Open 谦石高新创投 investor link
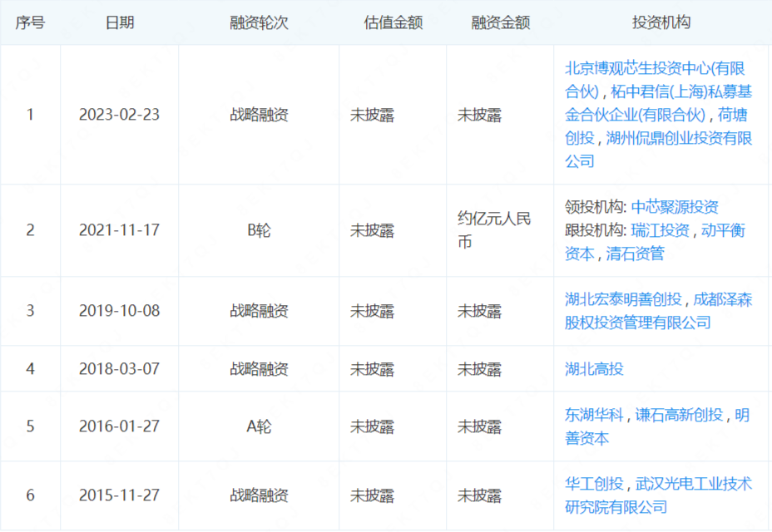 tap(679, 415)
